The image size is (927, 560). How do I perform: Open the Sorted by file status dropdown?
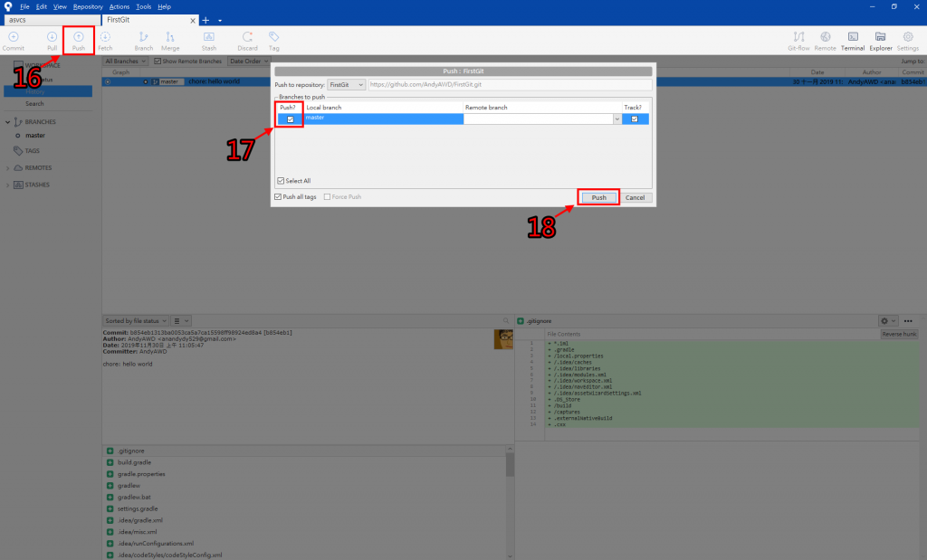[136, 321]
